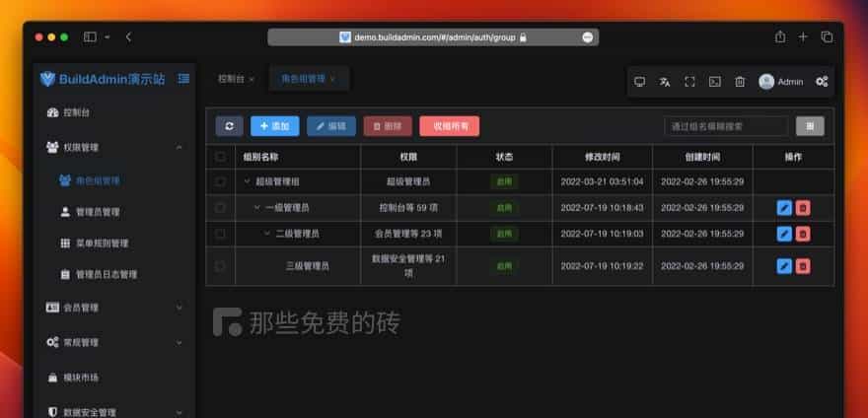Click the monitor home icon in top bar
Viewport: 868px width, 418px height.
[639, 82]
